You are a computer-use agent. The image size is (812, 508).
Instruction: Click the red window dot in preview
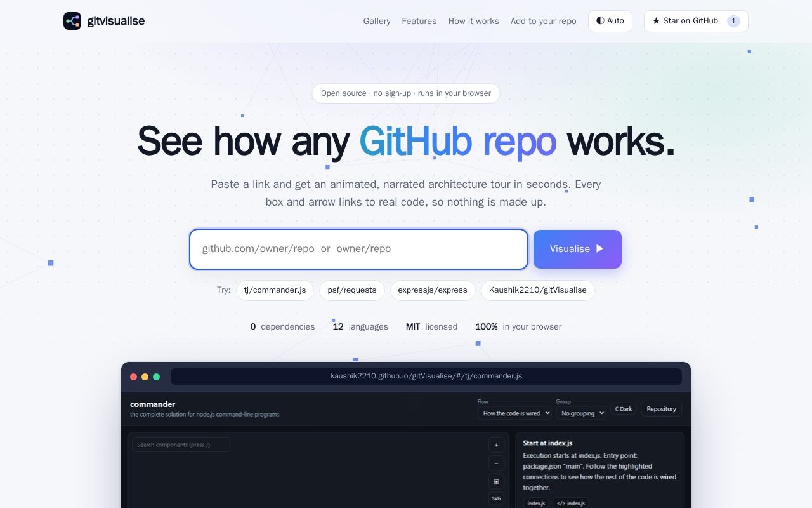click(134, 377)
